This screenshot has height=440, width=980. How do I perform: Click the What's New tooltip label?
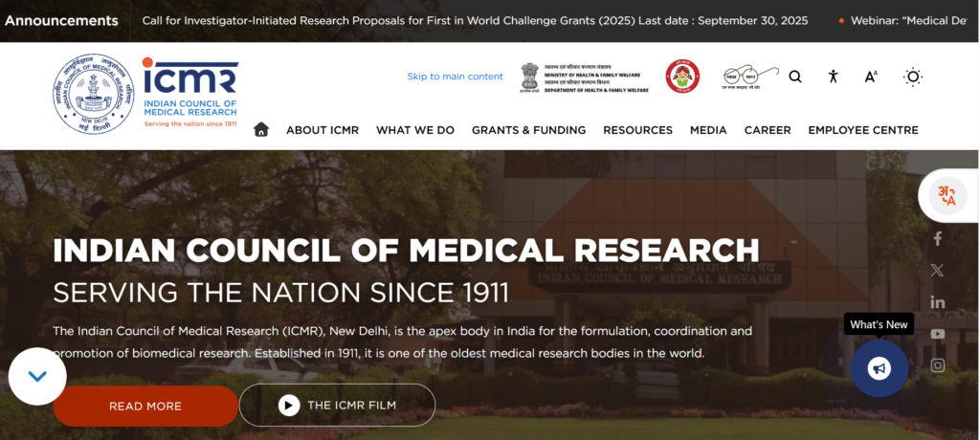879,324
